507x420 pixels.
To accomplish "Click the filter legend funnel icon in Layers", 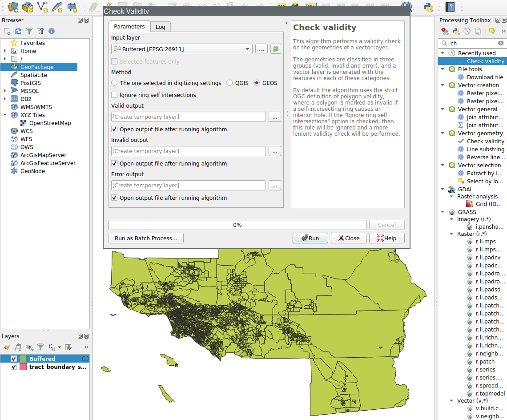I will click(x=40, y=347).
